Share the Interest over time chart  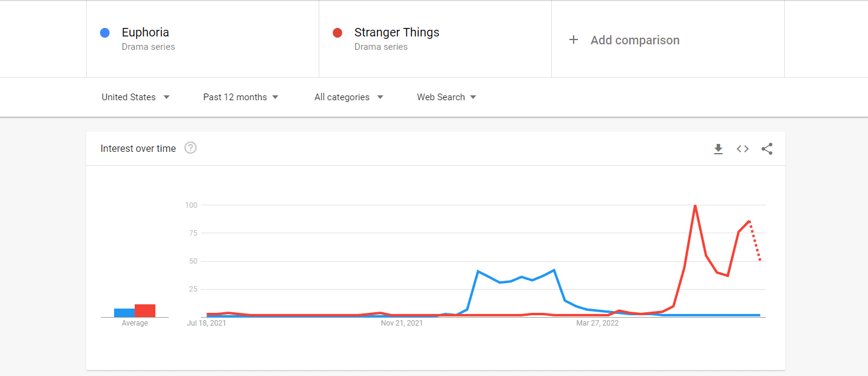pyautogui.click(x=767, y=149)
